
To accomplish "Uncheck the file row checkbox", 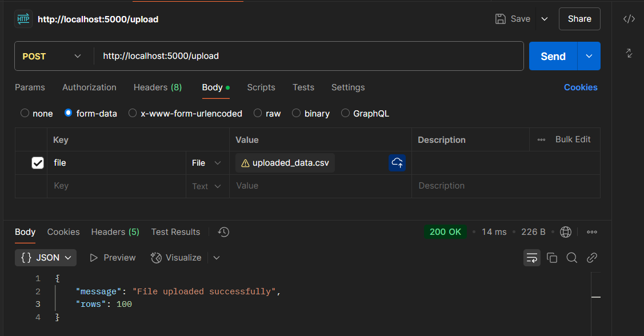I will pyautogui.click(x=38, y=163).
